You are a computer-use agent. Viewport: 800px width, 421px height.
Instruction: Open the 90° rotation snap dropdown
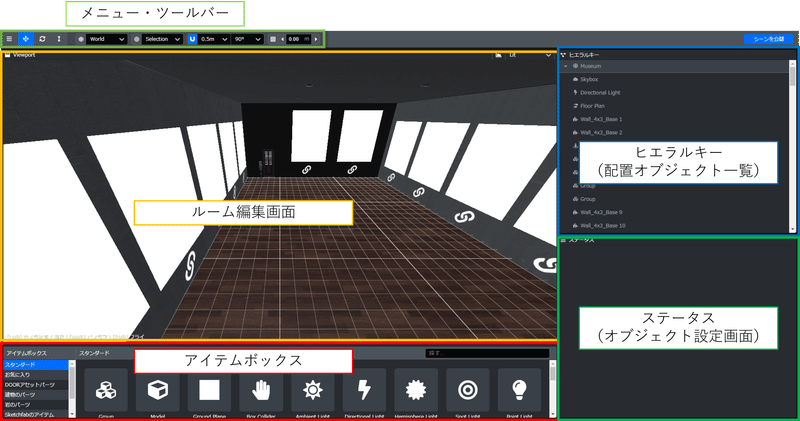pos(247,39)
